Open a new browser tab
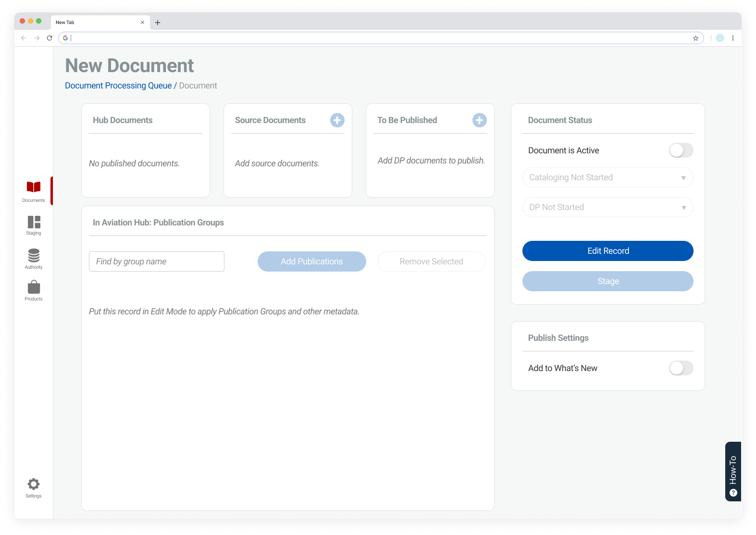 [158, 23]
